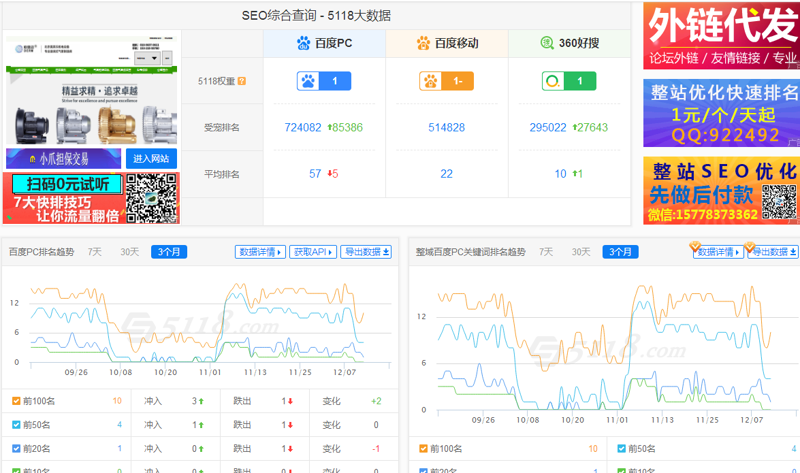The height and width of the screenshot is (473, 800).
Task: Select 7天 tab in 百度PC排名趋势 panel
Action: [x=95, y=252]
